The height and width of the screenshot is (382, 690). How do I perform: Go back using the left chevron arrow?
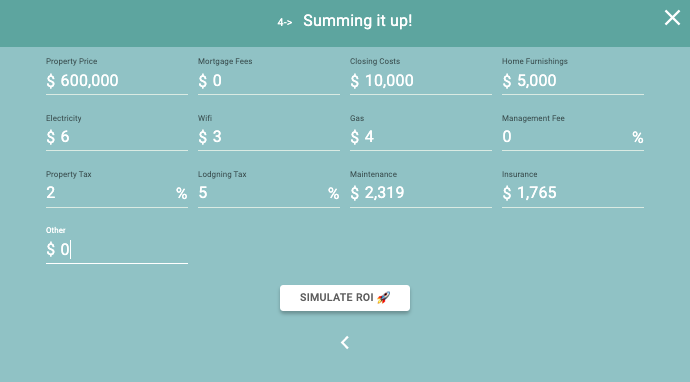(x=345, y=342)
